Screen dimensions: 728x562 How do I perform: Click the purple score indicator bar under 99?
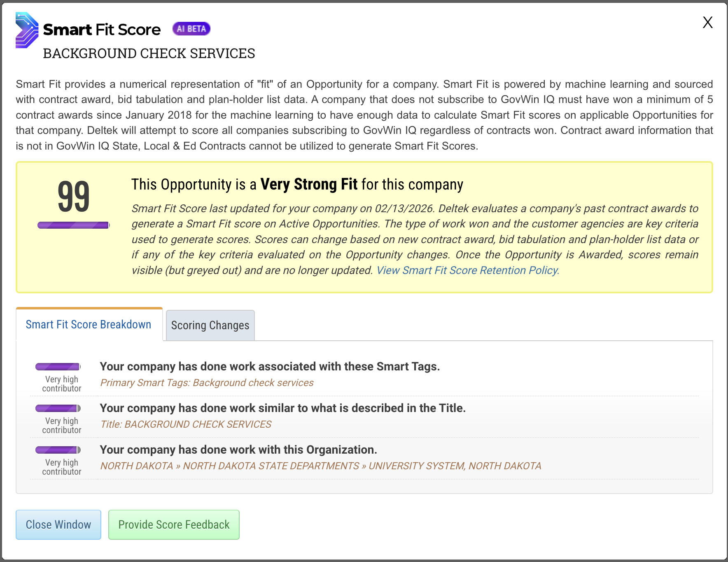(73, 225)
